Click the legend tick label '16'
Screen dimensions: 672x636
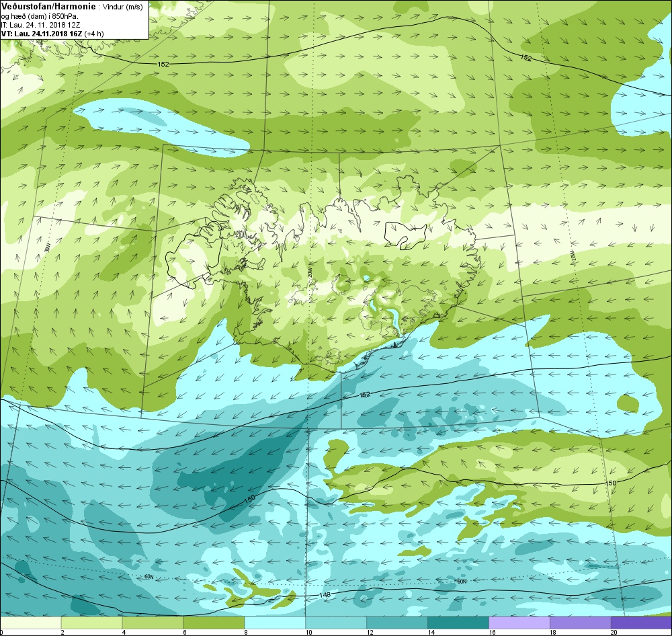[492, 632]
